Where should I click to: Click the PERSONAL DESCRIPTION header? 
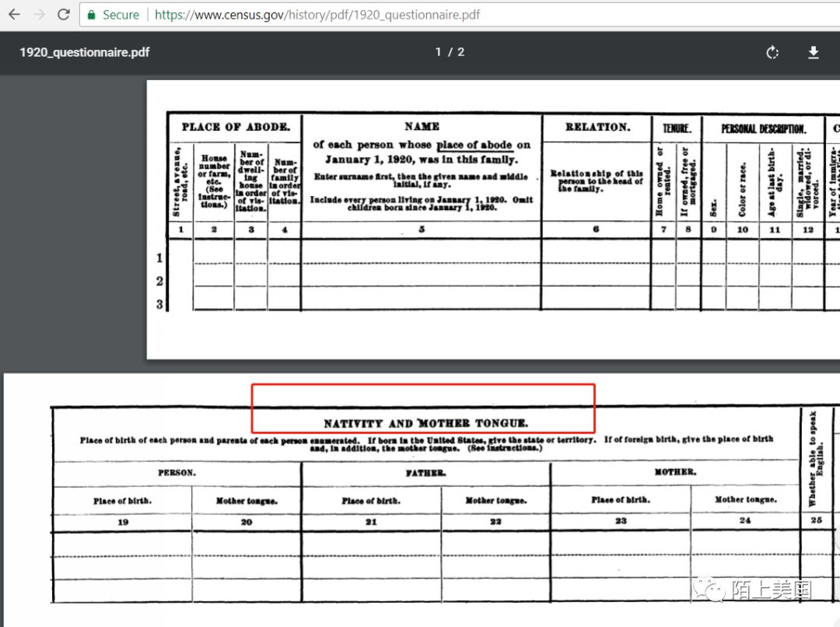pyautogui.click(x=763, y=129)
